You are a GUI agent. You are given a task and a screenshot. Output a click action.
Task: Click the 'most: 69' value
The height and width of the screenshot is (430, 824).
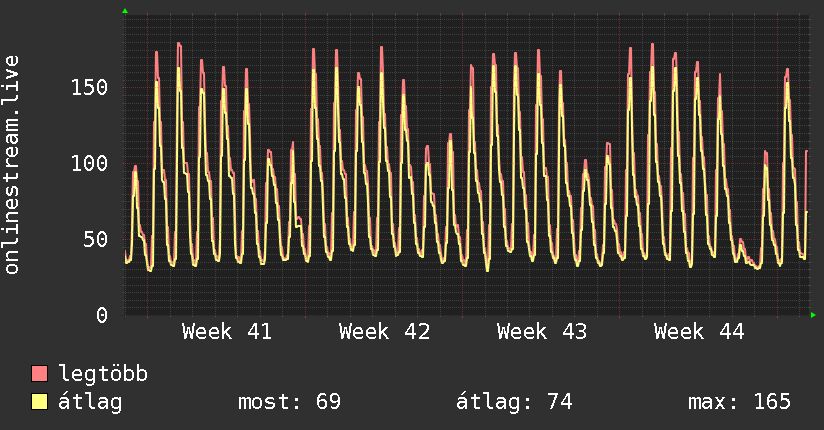tap(290, 402)
